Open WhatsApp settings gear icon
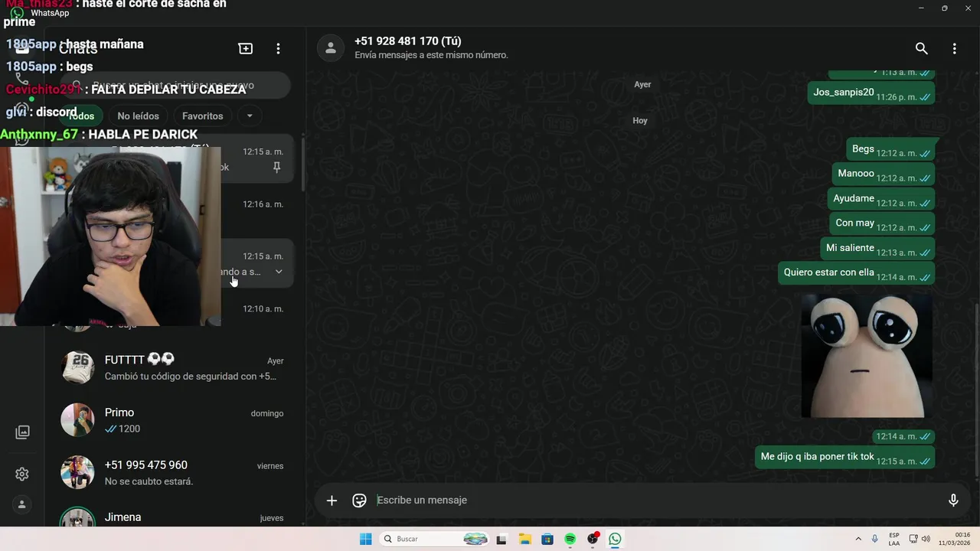980x551 pixels. click(x=22, y=474)
